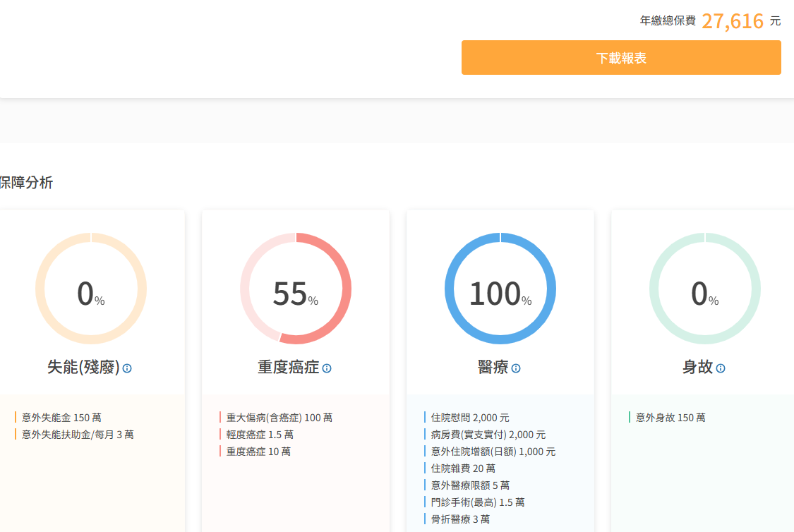Click the 27,616 annual premium total
794x532 pixels.
(x=733, y=21)
